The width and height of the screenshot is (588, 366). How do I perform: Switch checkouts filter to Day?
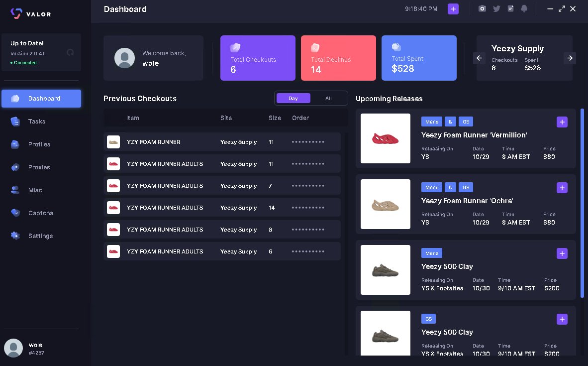(293, 99)
